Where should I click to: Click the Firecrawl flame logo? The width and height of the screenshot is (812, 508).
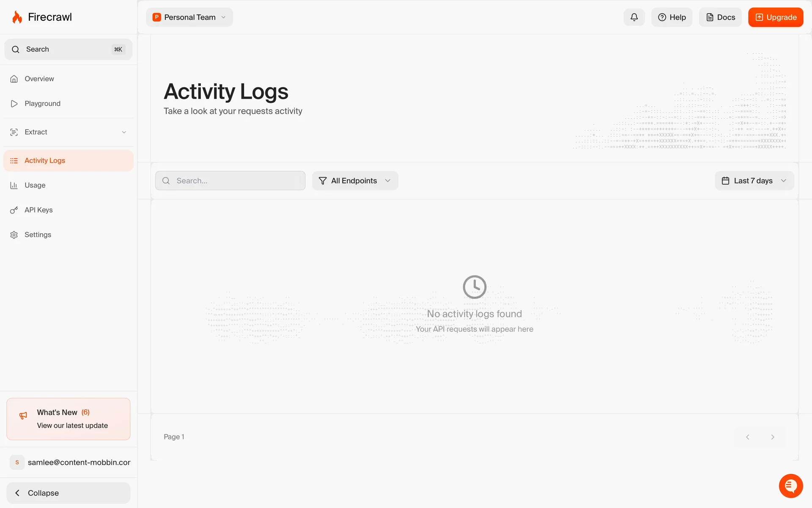(x=17, y=17)
